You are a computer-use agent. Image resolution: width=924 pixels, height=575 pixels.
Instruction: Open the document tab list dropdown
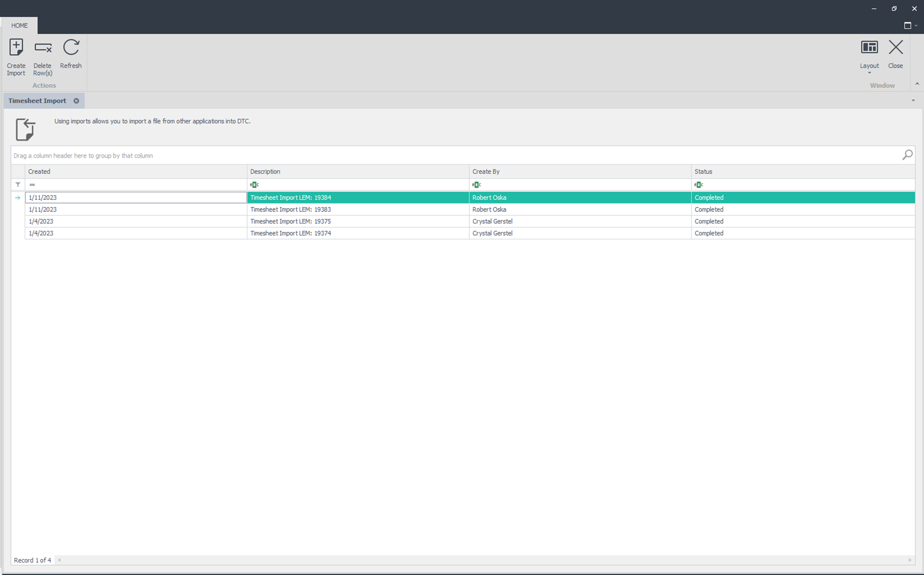(x=913, y=101)
